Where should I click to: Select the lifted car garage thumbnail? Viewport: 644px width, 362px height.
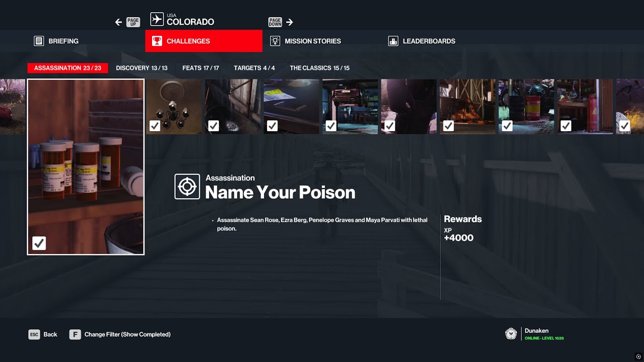pos(350,107)
